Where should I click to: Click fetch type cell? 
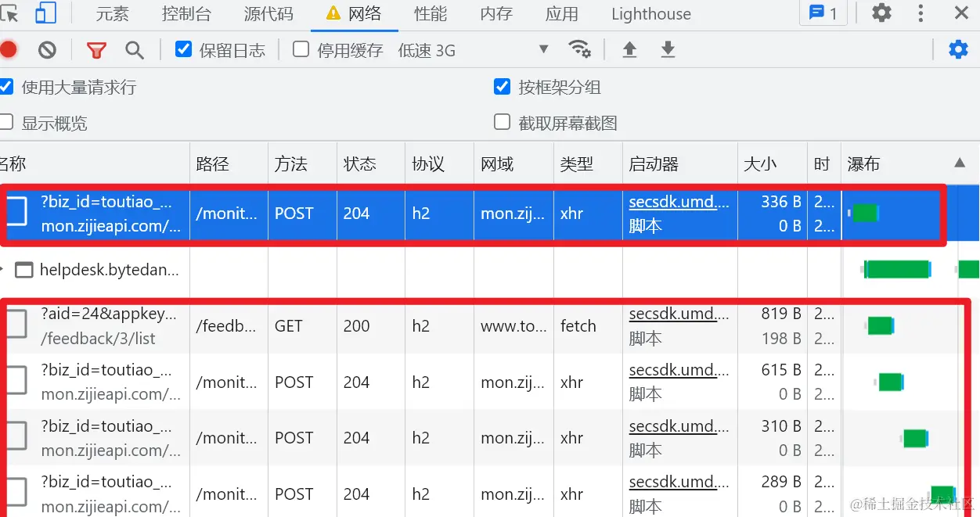tap(587, 325)
